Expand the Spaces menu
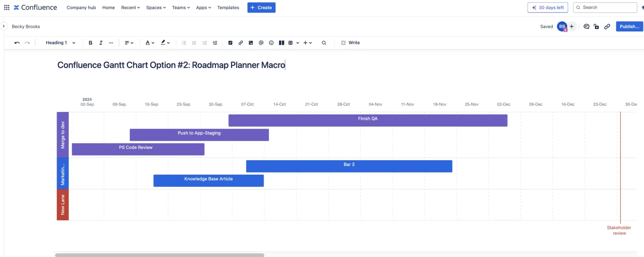The height and width of the screenshot is (257, 644). coord(156,8)
